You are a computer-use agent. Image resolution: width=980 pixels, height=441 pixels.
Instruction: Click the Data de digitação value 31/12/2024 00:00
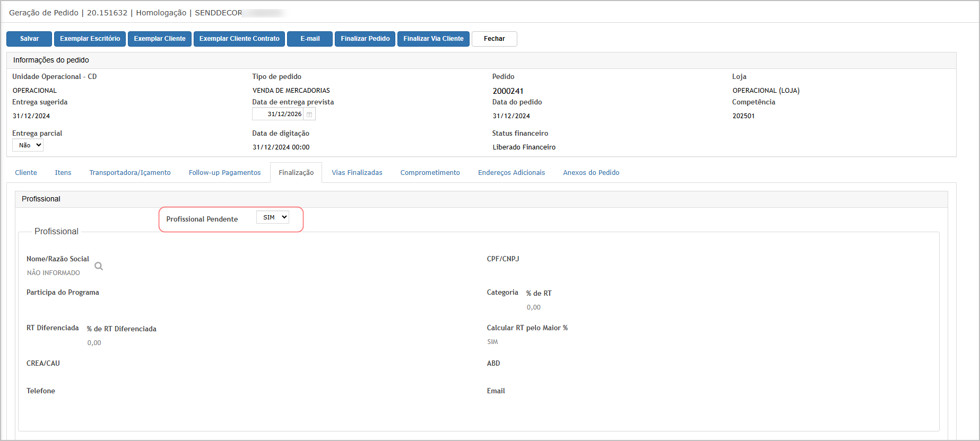tap(281, 147)
